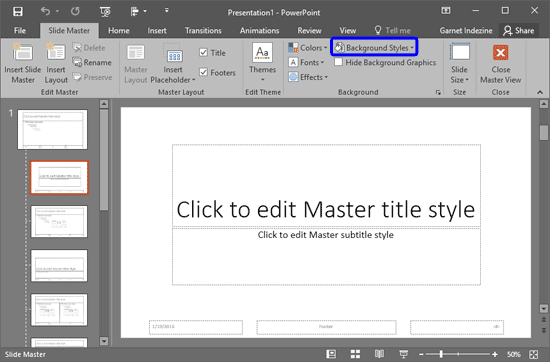The image size is (550, 362).
Task: Delete the selected layout
Action: click(x=89, y=48)
